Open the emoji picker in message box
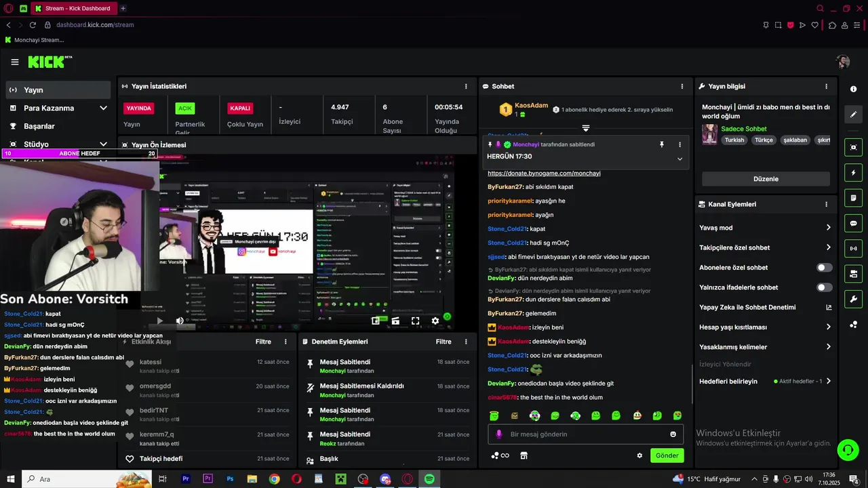The height and width of the screenshot is (488, 868). [673, 434]
